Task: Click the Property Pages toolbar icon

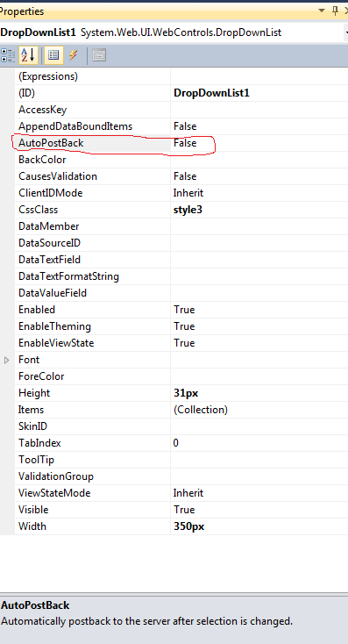Action: pos(99,55)
